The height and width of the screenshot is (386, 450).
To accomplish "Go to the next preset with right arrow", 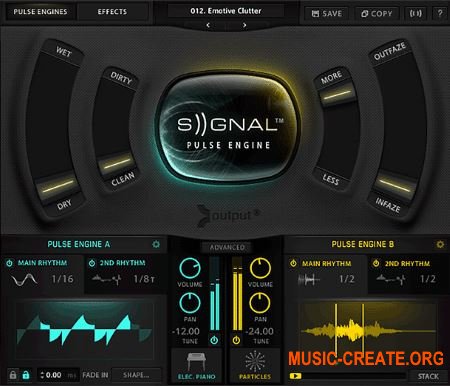I will pyautogui.click(x=244, y=25).
